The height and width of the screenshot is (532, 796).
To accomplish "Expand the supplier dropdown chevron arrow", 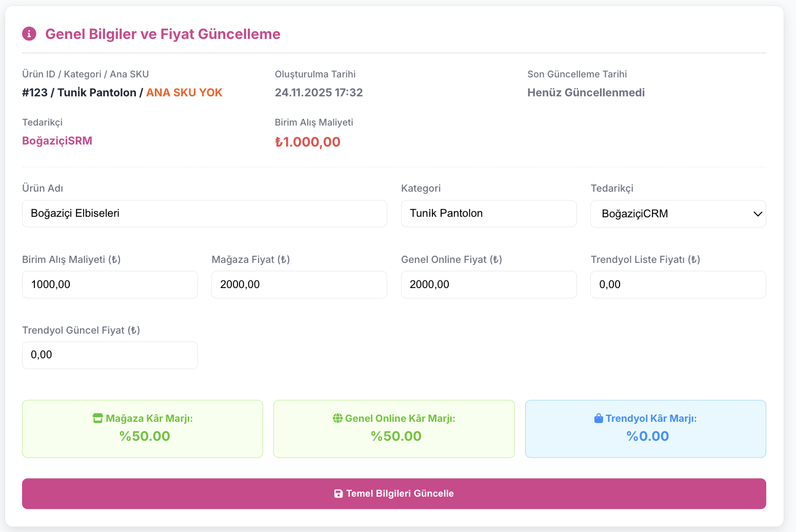I will tap(758, 214).
